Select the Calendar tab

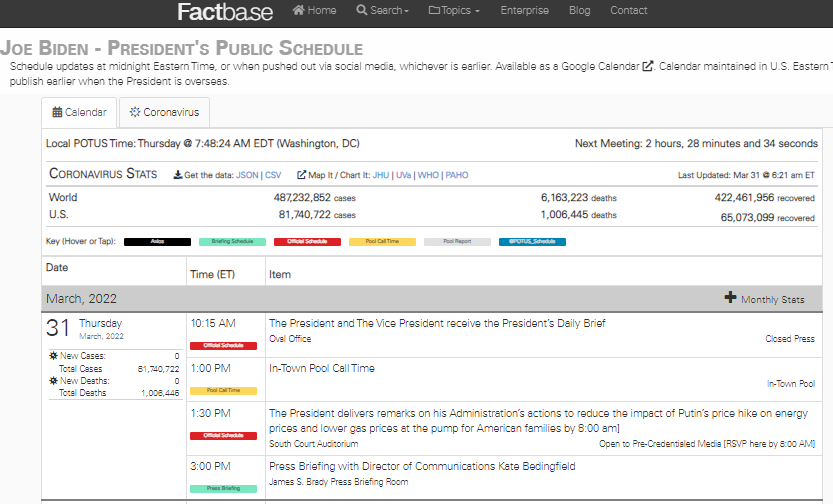click(79, 112)
